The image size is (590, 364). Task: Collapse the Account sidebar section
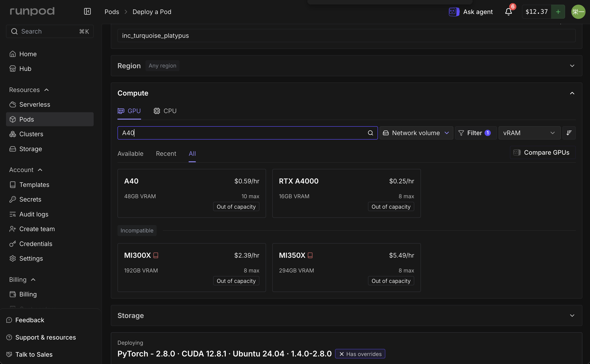tap(40, 170)
